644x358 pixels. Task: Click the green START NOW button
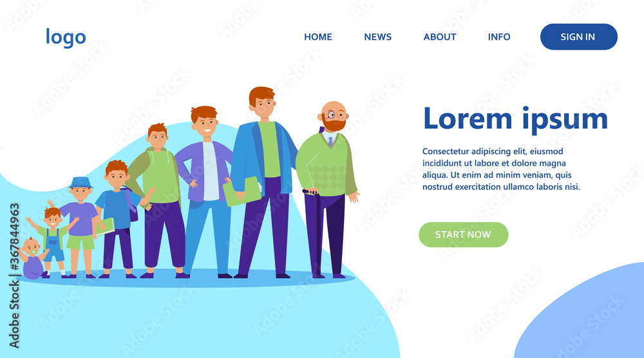tap(463, 234)
